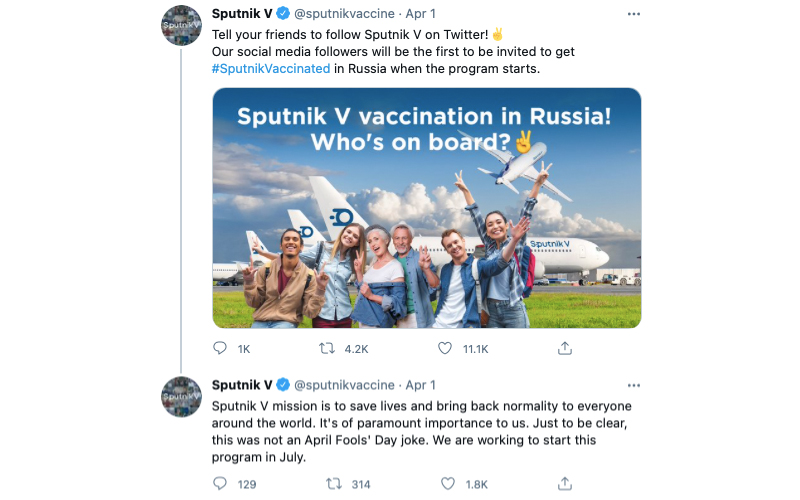This screenshot has height=500, width=800.
Task: Open Sputnik V profile from first tweet name
Action: pos(242,14)
